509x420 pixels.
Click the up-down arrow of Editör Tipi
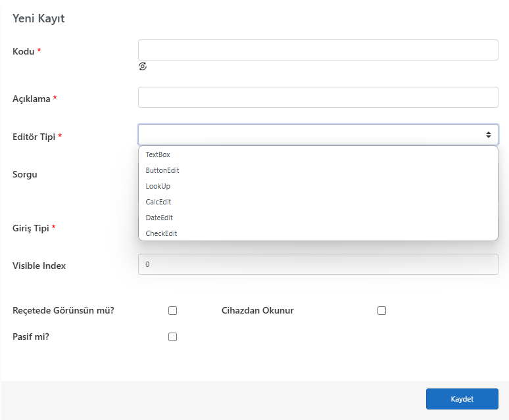488,135
